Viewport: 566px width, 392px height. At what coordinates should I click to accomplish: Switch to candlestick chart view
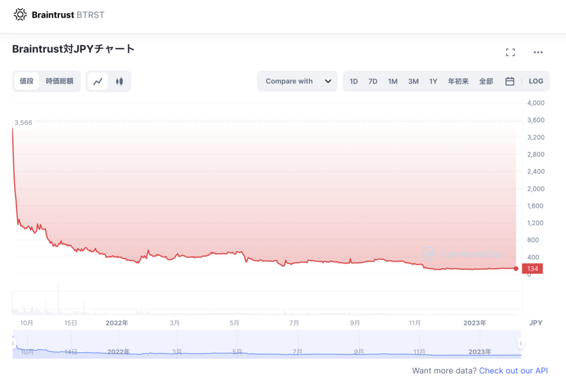119,81
